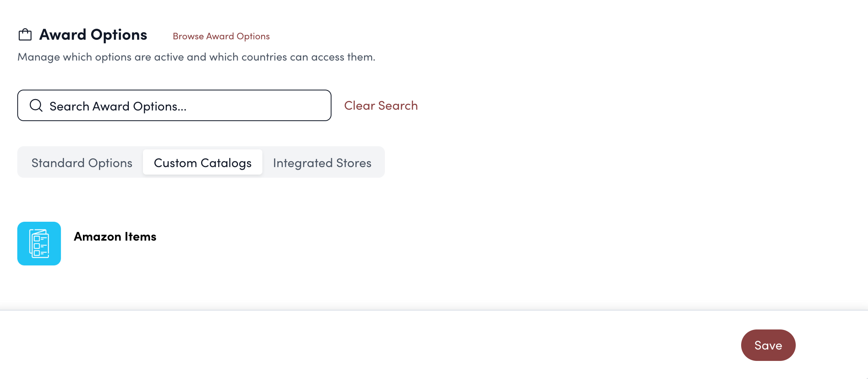Image resolution: width=868 pixels, height=379 pixels.
Task: Open the Browse Award Options link
Action: 221,36
